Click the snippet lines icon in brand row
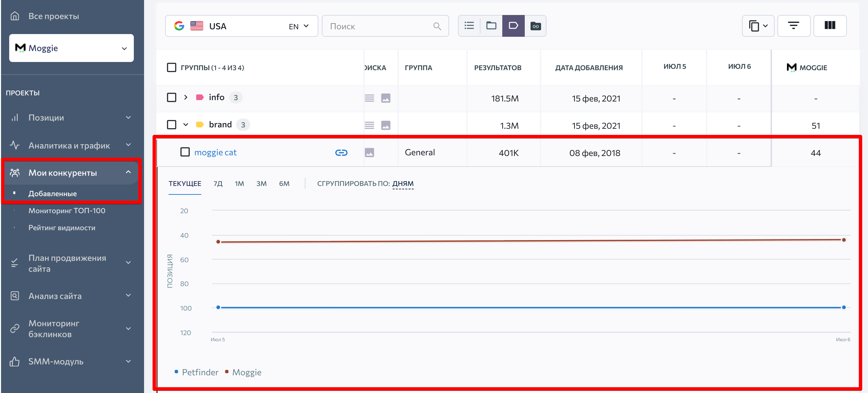Screen dimensions: 868x393 tap(369, 125)
